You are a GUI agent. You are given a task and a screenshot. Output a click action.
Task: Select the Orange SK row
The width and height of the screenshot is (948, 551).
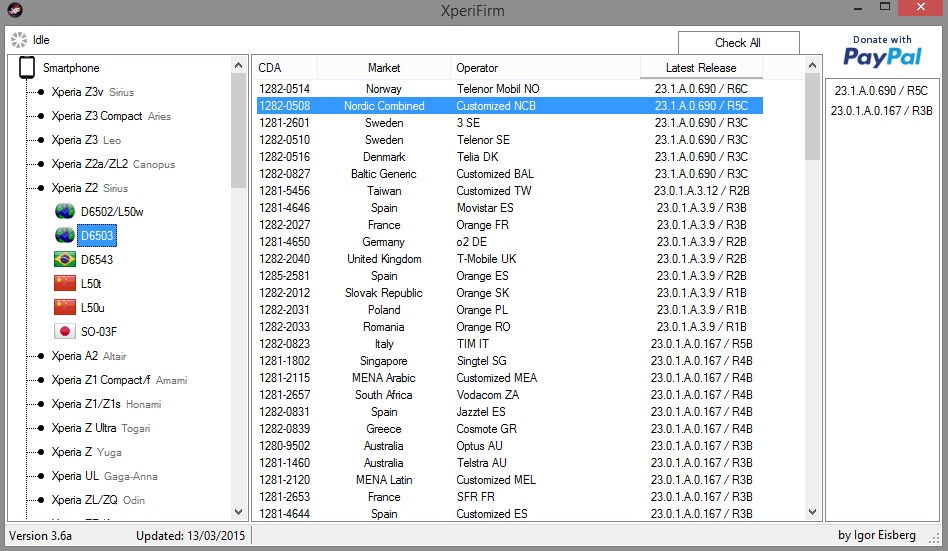[510, 293]
